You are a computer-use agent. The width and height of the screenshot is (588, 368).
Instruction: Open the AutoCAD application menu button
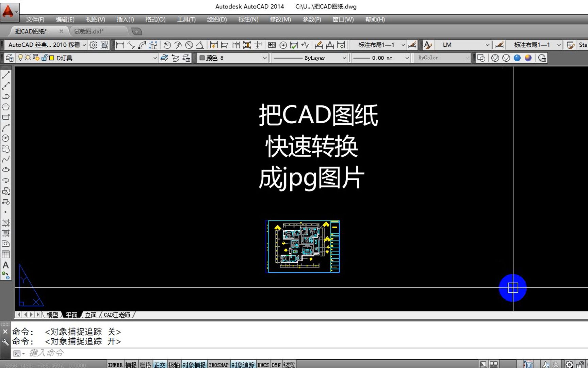[x=10, y=12]
